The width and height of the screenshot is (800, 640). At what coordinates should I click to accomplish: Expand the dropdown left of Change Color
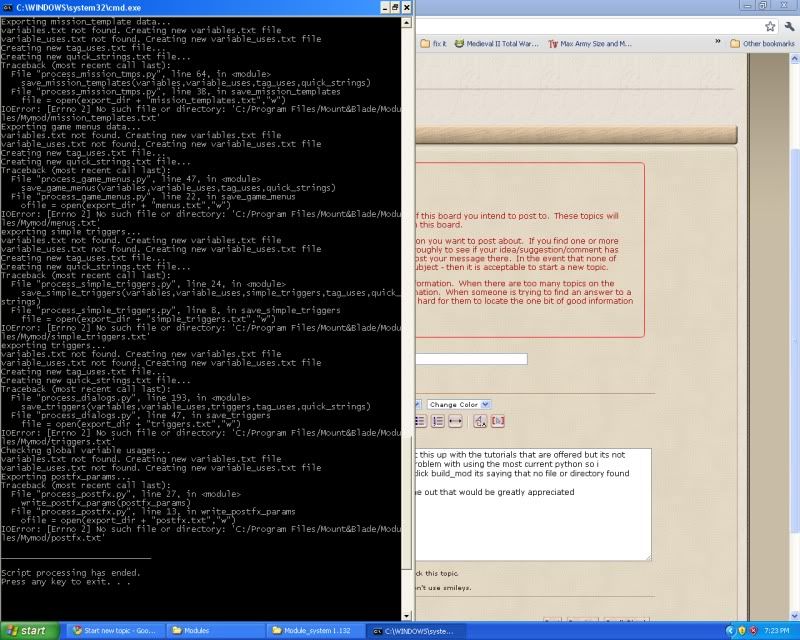pos(416,404)
